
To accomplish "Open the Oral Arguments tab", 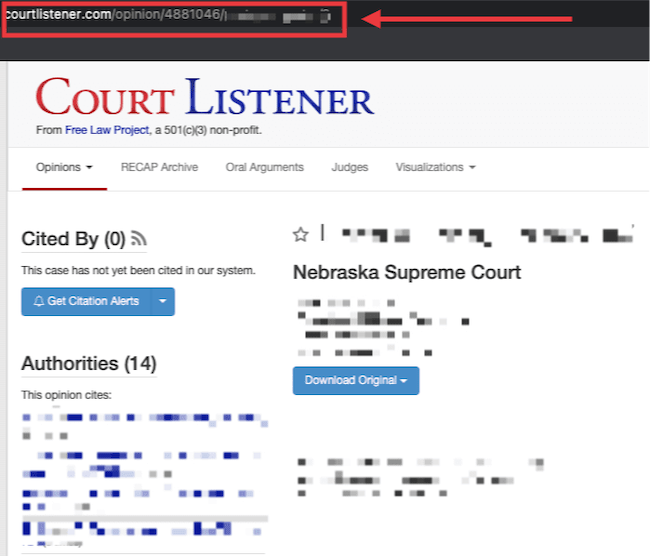I will 264,167.
